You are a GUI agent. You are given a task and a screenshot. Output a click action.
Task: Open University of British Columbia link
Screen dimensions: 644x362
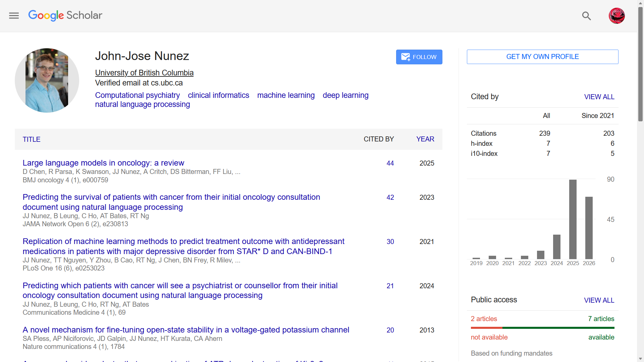144,73
